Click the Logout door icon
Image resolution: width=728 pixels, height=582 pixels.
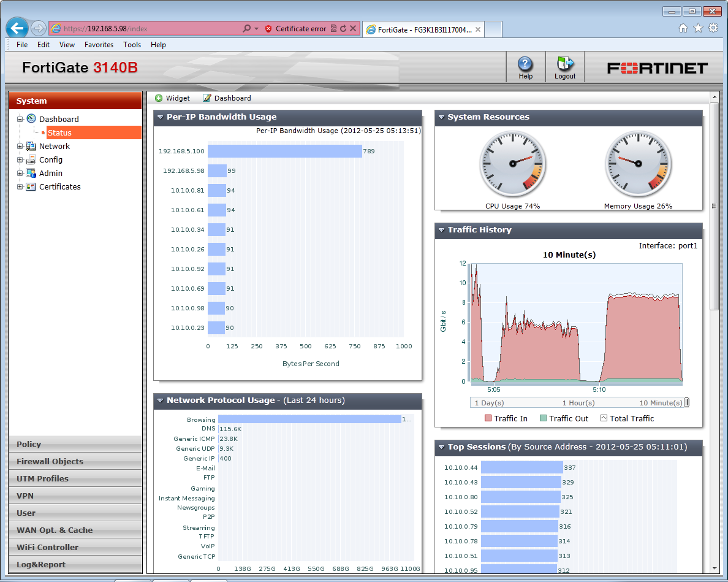565,64
